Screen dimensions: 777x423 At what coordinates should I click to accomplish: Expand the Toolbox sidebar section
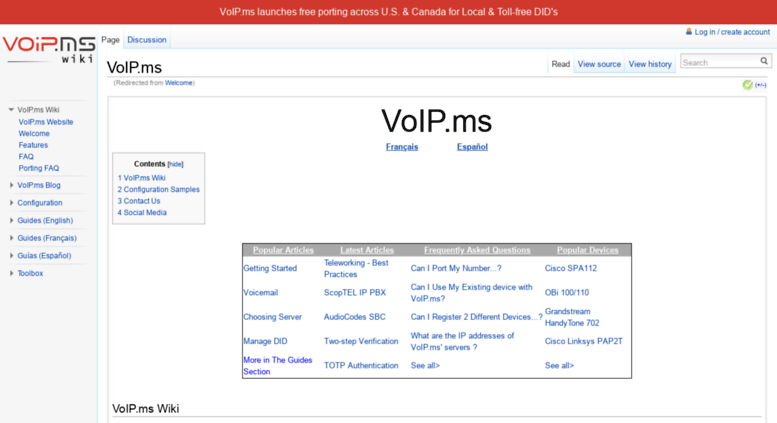pyautogui.click(x=11, y=273)
